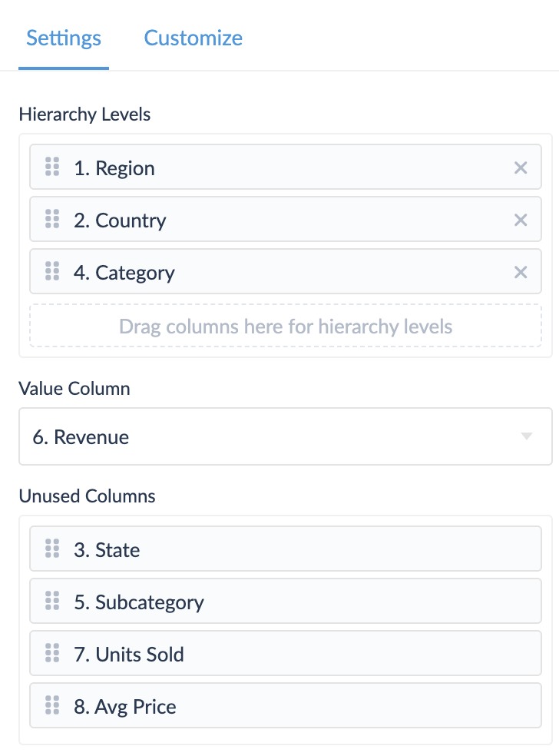
Task: Open the Value Column dropdown arrow
Action: click(527, 436)
